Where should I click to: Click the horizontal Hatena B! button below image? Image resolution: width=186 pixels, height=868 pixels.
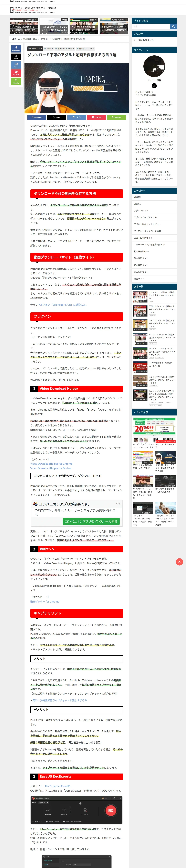77,117
